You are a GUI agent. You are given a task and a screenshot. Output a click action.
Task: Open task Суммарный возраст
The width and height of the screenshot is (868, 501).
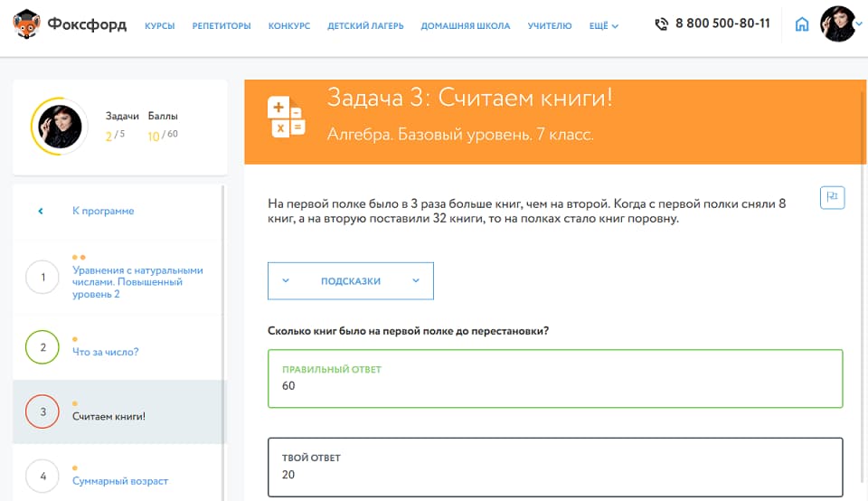pos(120,481)
